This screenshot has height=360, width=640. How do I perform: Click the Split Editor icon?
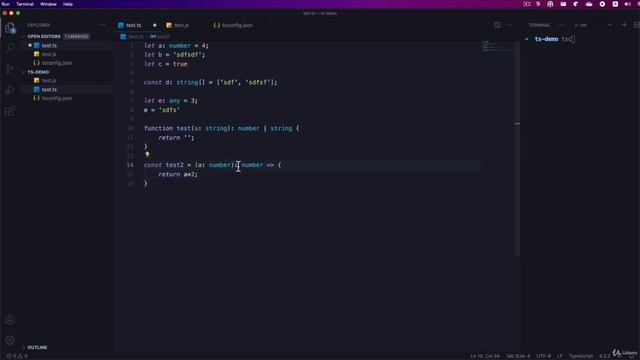coord(497,25)
